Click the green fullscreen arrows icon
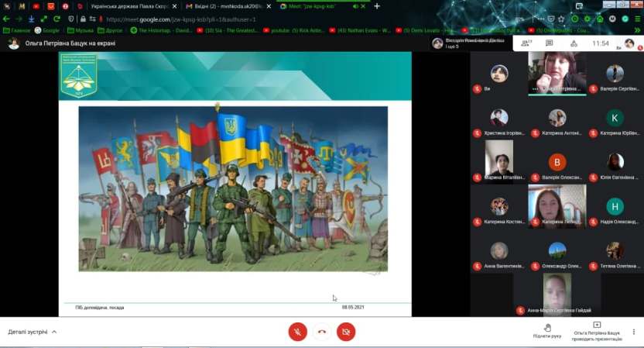644x348 pixels. coord(44,19)
